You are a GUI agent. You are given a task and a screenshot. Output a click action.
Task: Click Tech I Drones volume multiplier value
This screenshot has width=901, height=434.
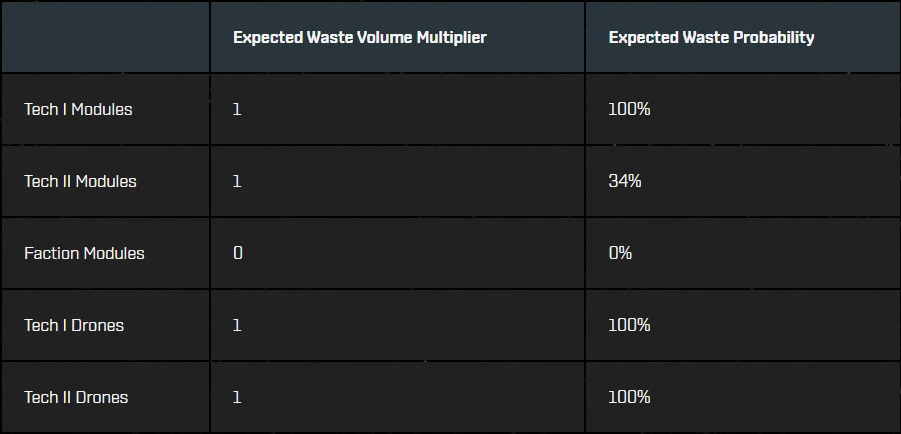click(237, 325)
